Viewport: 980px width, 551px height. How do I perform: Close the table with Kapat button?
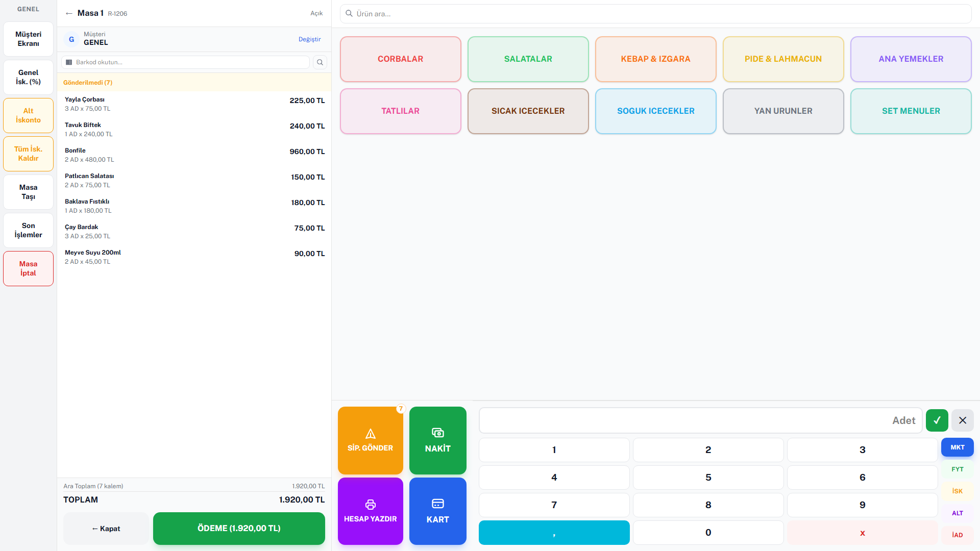106,529
